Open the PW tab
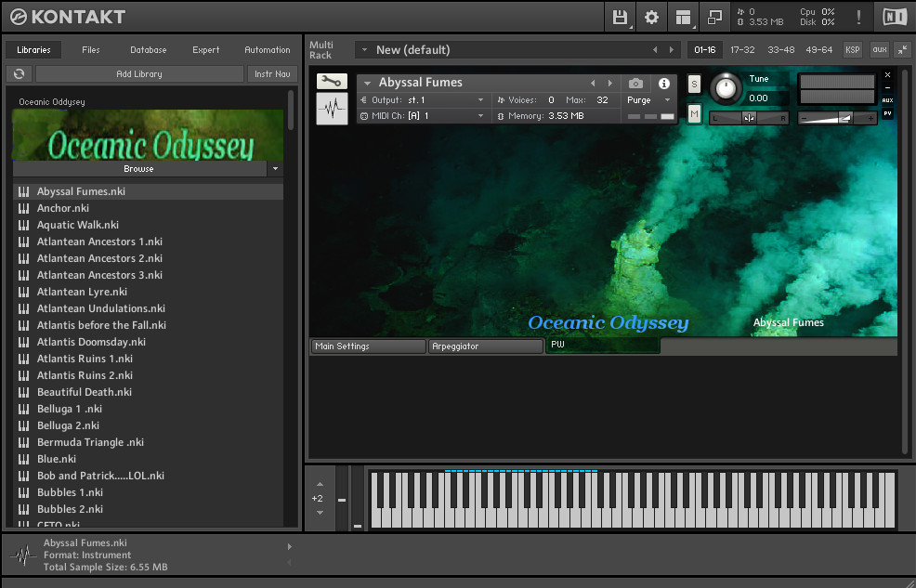 pyautogui.click(x=602, y=346)
